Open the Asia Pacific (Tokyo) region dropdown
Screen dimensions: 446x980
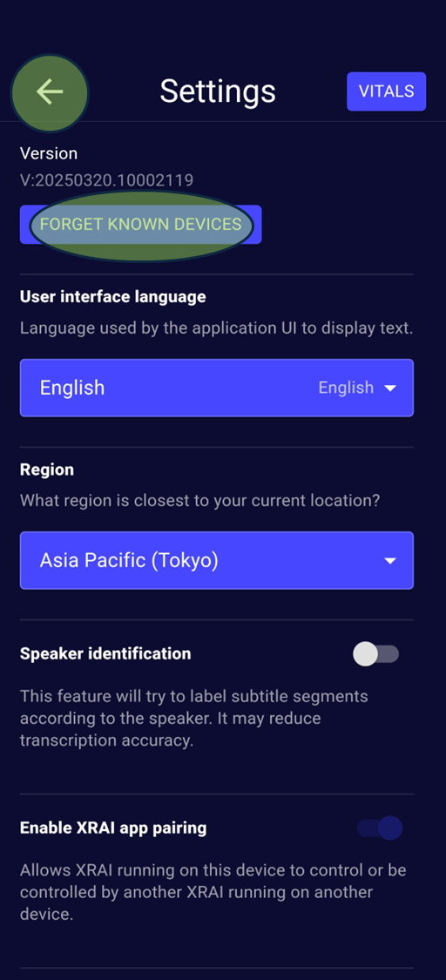[x=217, y=561]
